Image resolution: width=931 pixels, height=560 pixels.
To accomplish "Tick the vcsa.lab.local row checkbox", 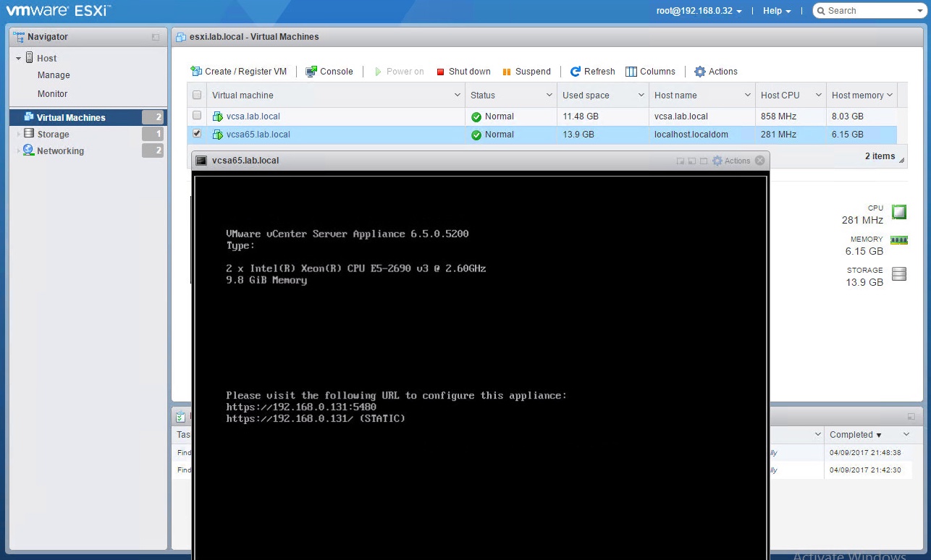I will [197, 116].
